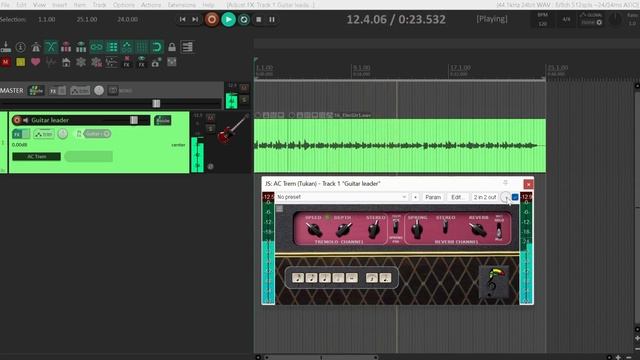
Task: Open the View menu
Action: click(x=39, y=5)
